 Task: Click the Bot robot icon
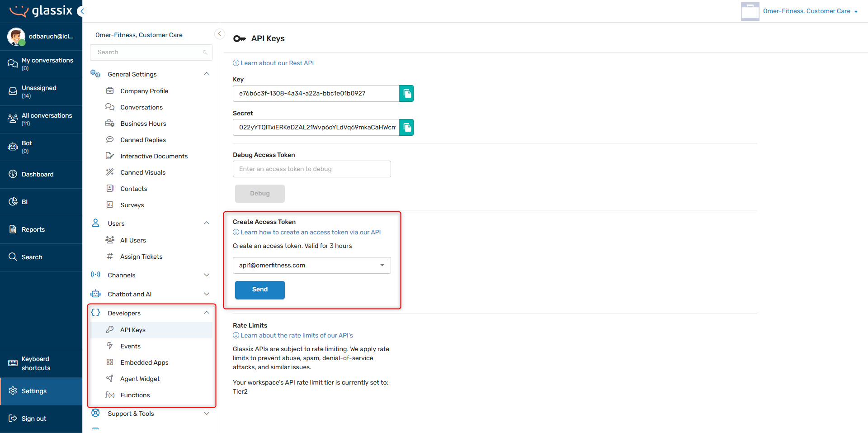point(13,147)
